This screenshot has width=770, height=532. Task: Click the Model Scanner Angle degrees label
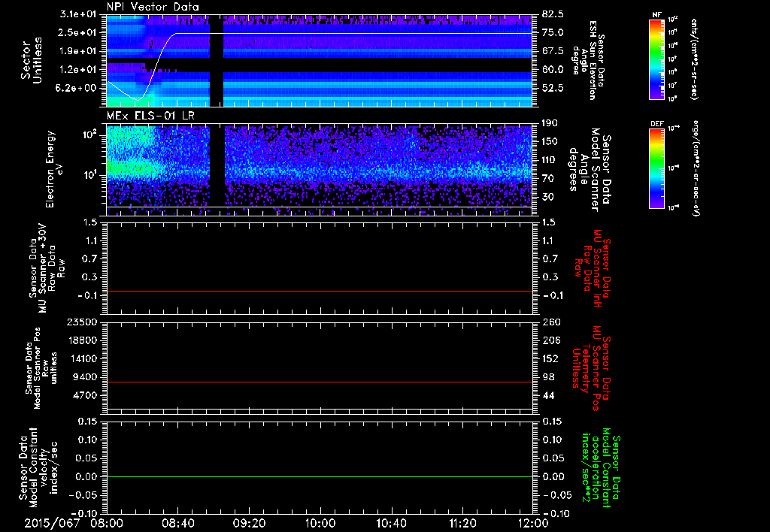click(590, 170)
